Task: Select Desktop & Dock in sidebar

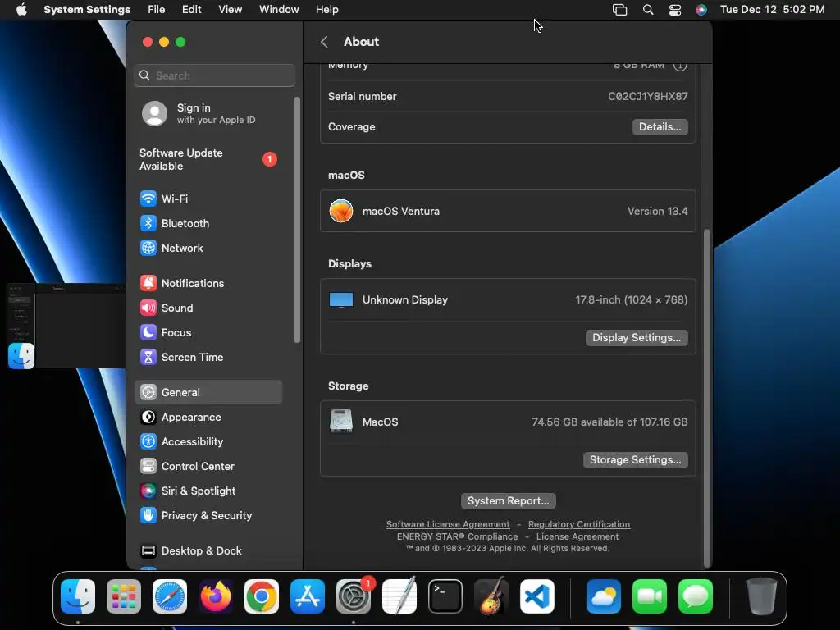Action: (x=208, y=550)
